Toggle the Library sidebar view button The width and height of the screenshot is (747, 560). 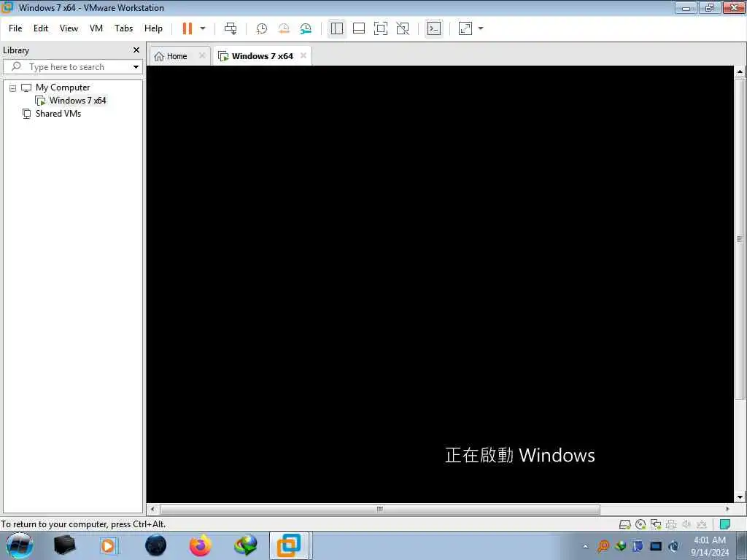pos(337,28)
